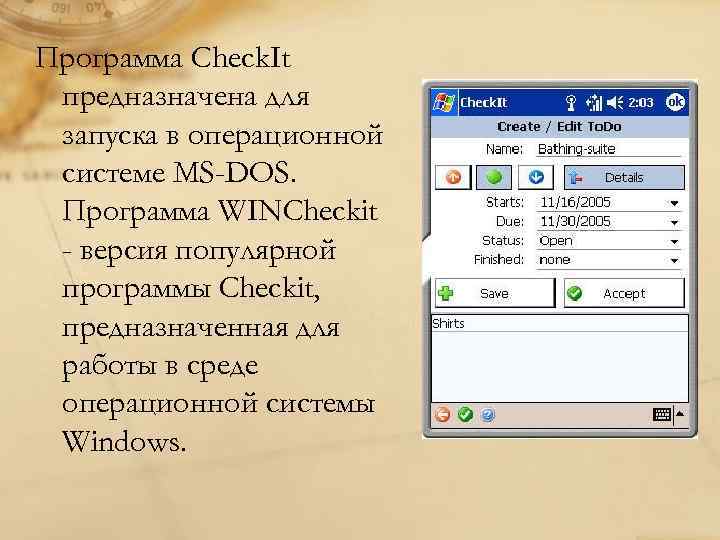Tap the speaker volume icon
Screen dimensions: 720x540
615,102
